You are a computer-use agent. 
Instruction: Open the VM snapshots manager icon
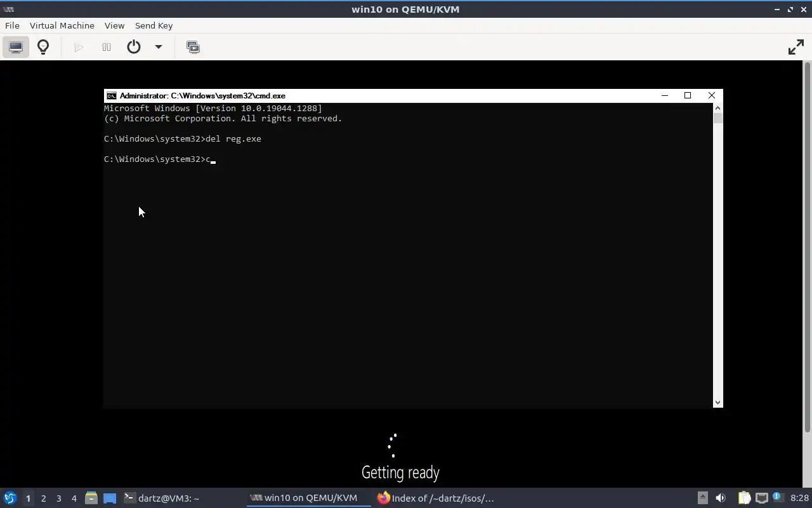tap(193, 47)
